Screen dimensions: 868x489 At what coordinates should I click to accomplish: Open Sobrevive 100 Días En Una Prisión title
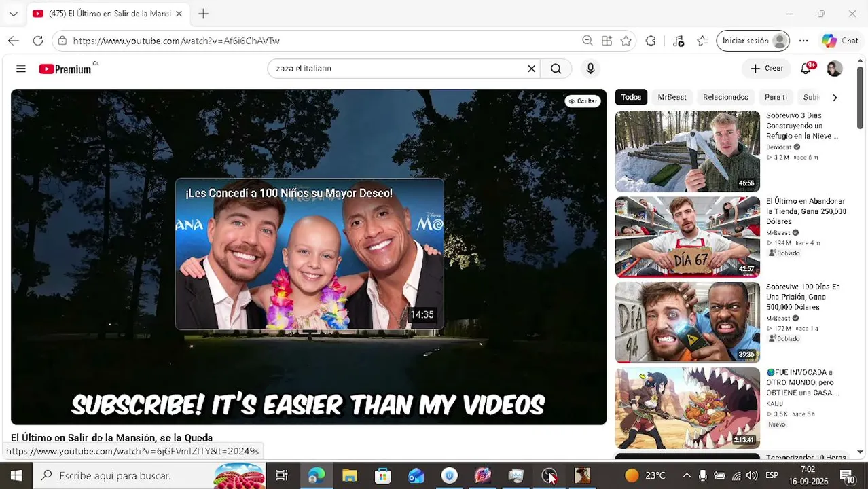coord(803,297)
